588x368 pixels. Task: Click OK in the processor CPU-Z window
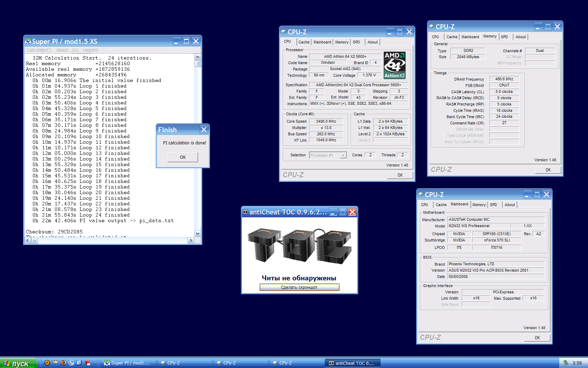[x=400, y=175]
